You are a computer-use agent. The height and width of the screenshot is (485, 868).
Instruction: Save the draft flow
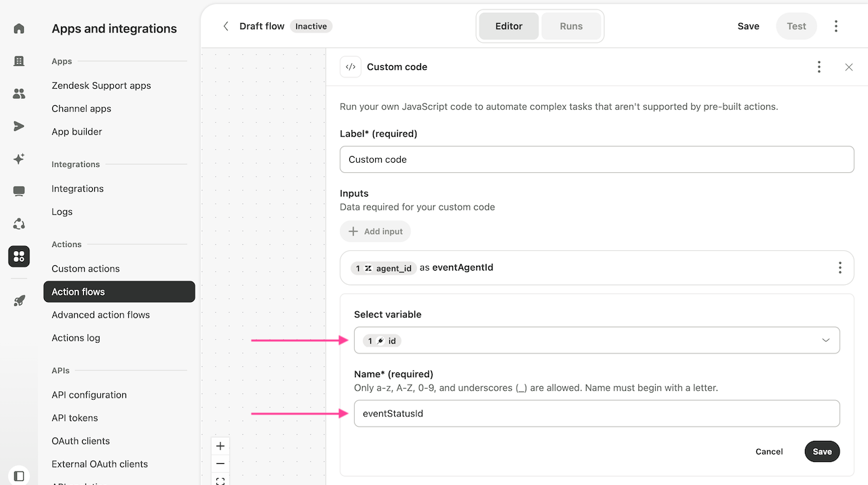pyautogui.click(x=749, y=26)
